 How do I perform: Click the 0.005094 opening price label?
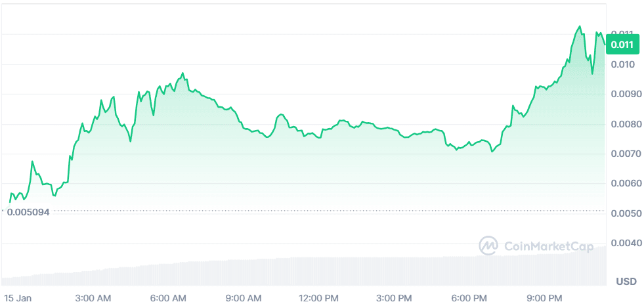(29, 211)
